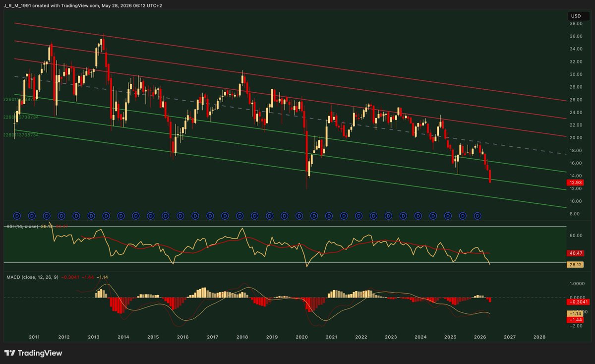Click the 18.00 price axis label

tap(576, 150)
